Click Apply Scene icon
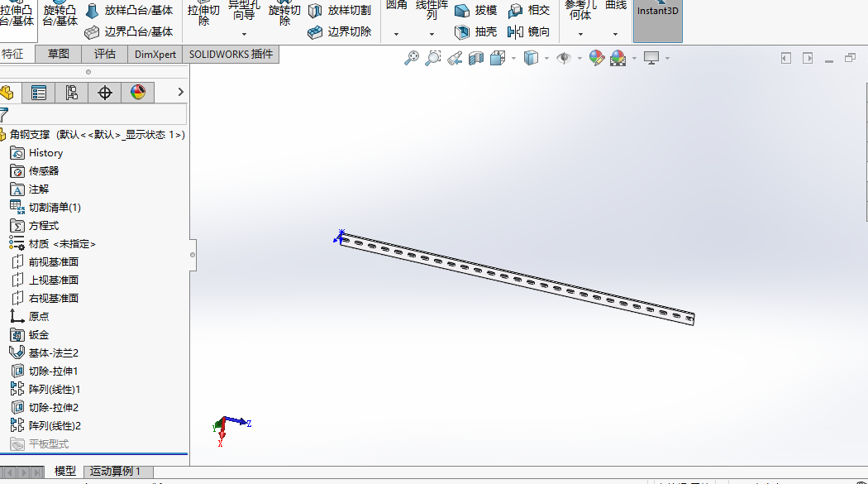 [x=618, y=58]
